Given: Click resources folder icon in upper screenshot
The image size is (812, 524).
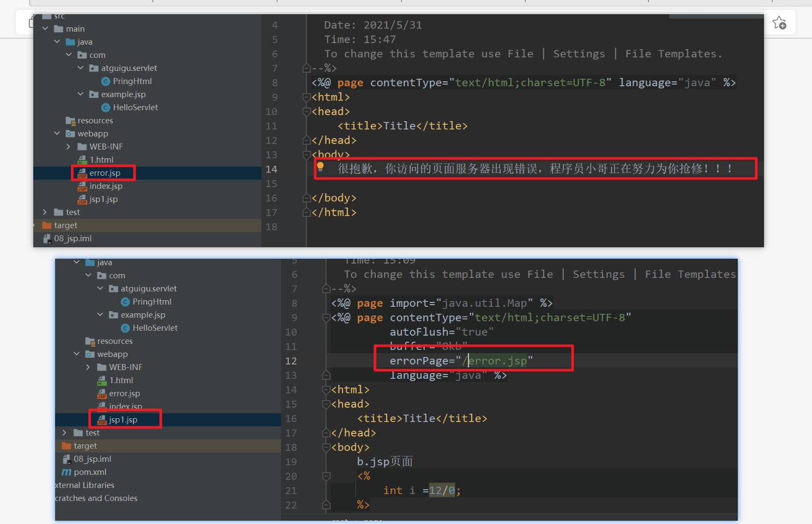Looking at the screenshot, I should 70,121.
